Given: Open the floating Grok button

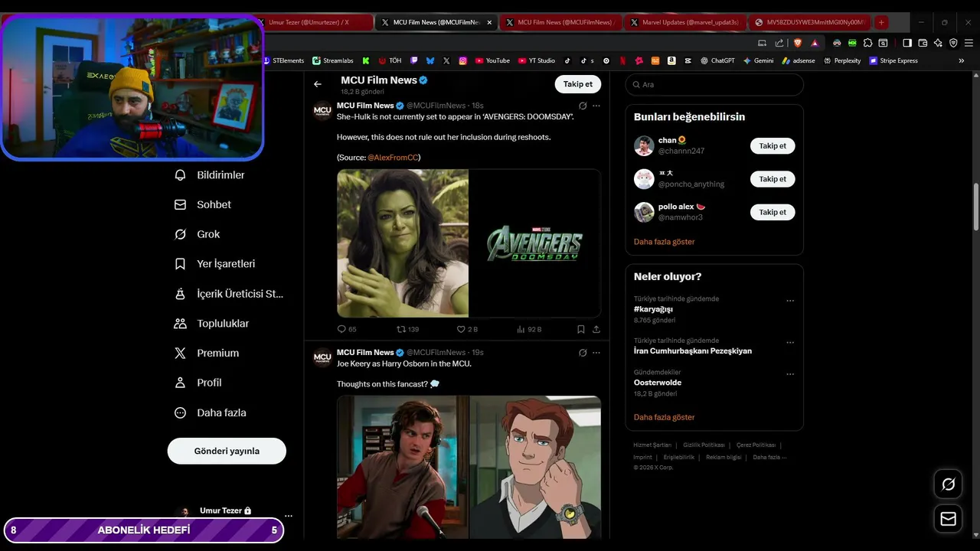Looking at the screenshot, I should (x=948, y=484).
